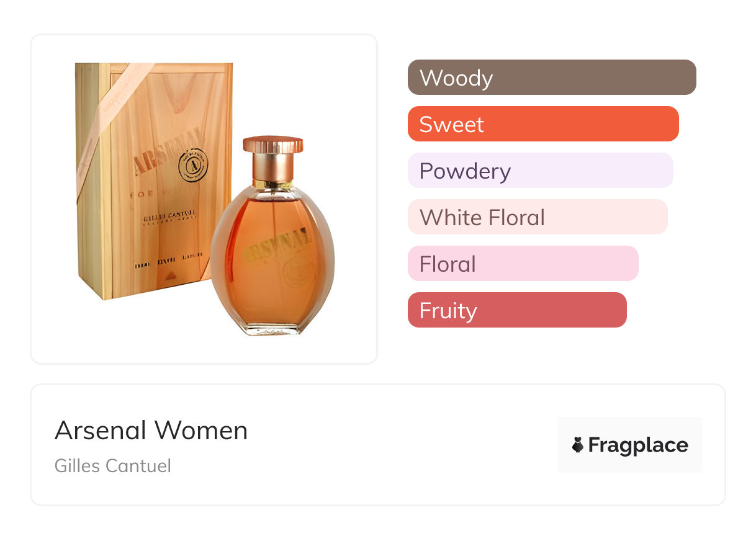Click the ribbon on the wooden box
The width and height of the screenshot is (756, 536).
[109, 124]
